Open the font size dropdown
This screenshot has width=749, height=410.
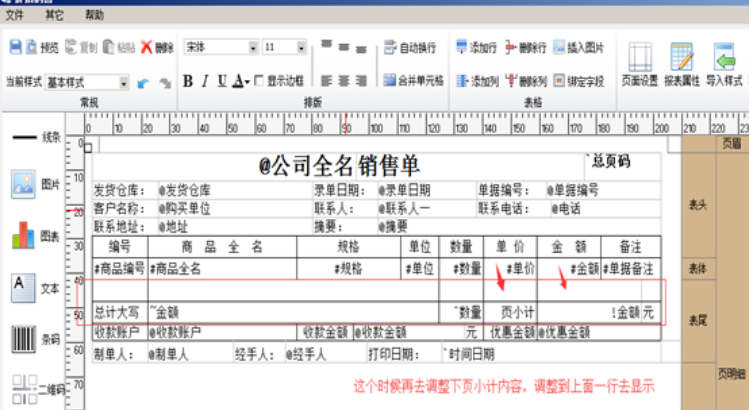[300, 47]
